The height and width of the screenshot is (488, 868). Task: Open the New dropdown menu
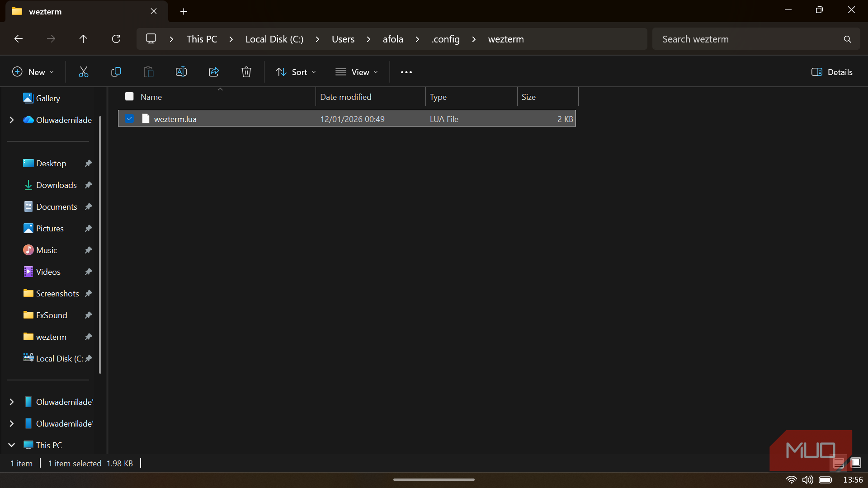point(33,72)
